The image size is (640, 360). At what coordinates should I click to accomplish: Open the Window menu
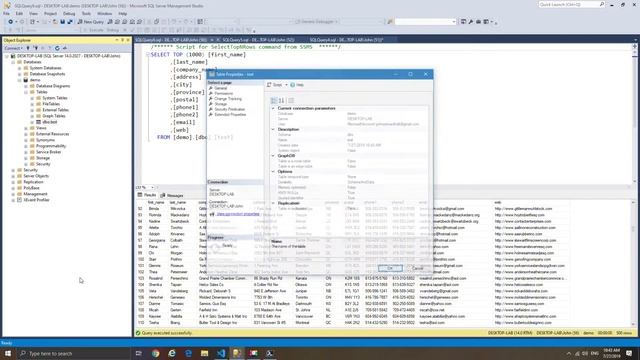coord(104,13)
